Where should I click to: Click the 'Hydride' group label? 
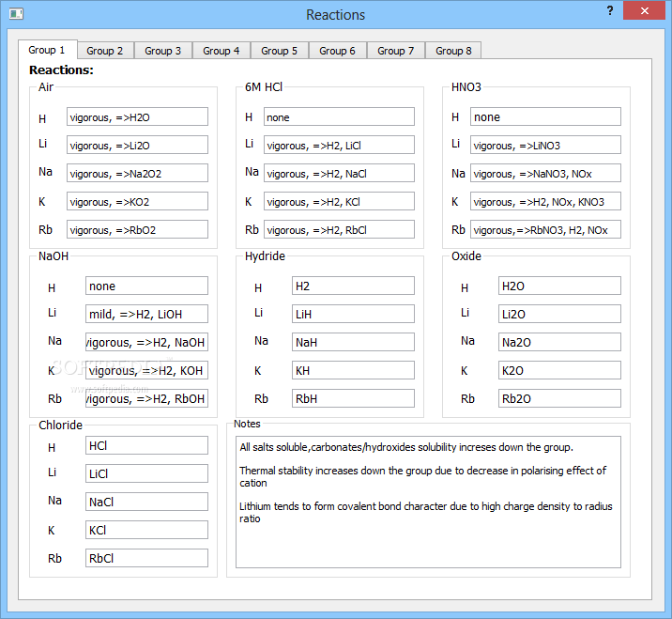click(x=265, y=256)
